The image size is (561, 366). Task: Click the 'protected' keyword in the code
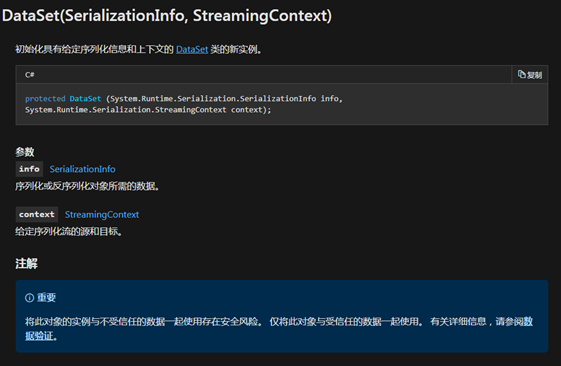(45, 99)
